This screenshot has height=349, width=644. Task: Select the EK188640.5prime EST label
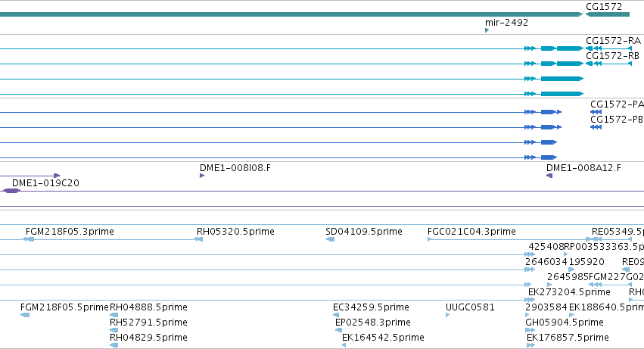tap(606, 307)
